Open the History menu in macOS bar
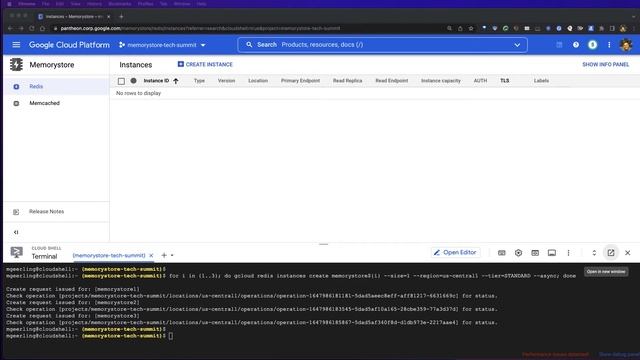The width and height of the screenshot is (640, 360). pyautogui.click(x=94, y=4)
